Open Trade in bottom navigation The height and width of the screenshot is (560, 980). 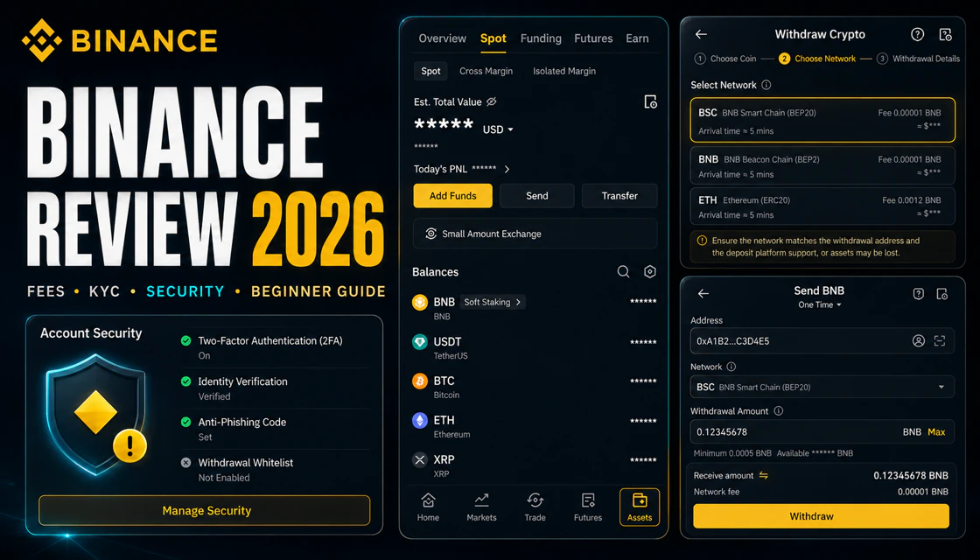[x=535, y=507]
